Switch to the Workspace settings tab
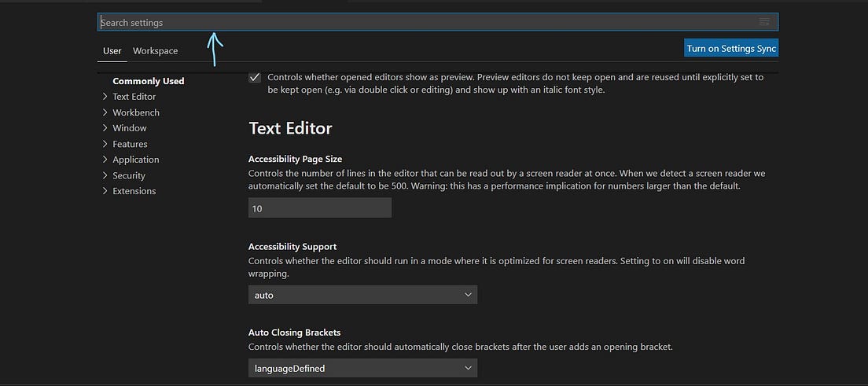Viewport: 868px width, 386px height. [x=156, y=51]
